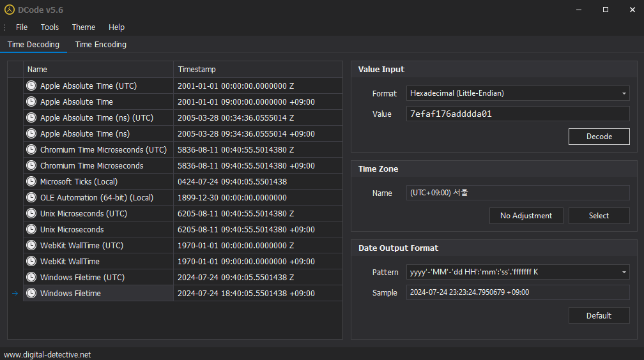This screenshot has height=360, width=644.
Task: Click timestamp 2024-07-24 09:40:05.5501438 Z
Action: pyautogui.click(x=236, y=278)
